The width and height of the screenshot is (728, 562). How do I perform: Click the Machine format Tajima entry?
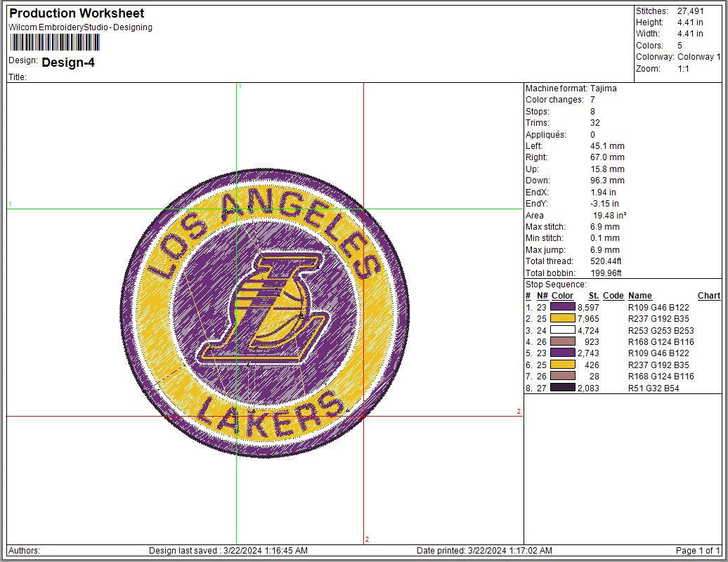click(571, 89)
